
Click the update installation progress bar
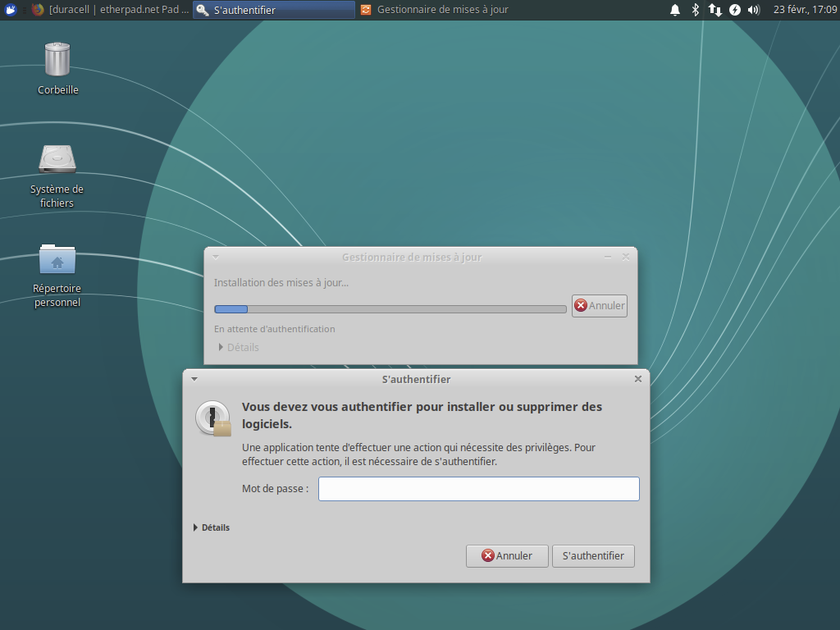[390, 309]
